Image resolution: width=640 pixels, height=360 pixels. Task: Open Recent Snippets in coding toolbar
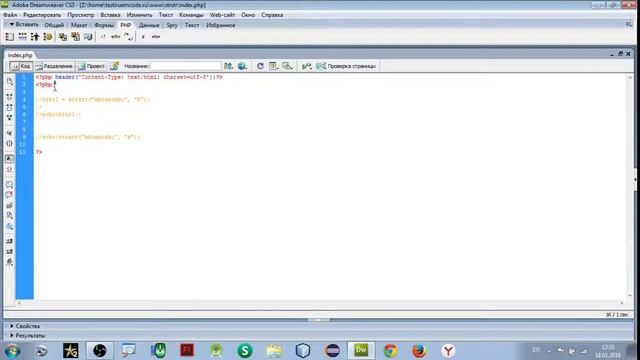pyautogui.click(x=9, y=216)
